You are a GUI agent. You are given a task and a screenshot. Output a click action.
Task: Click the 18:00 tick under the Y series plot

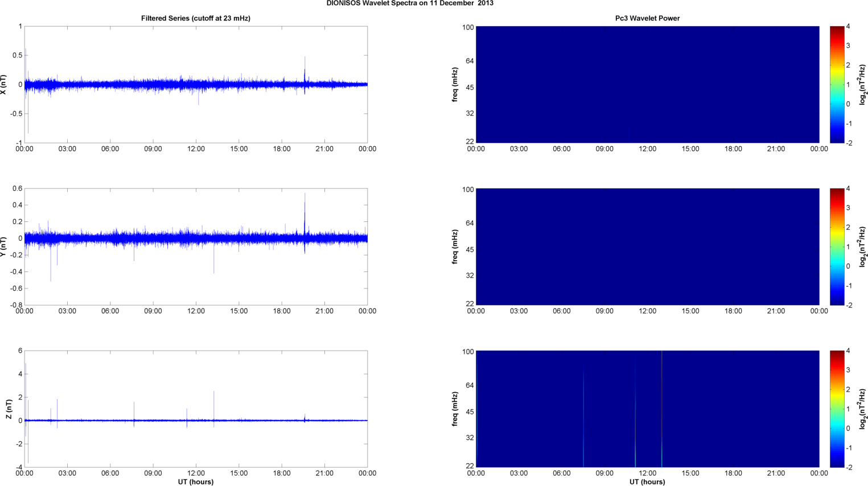pos(282,311)
